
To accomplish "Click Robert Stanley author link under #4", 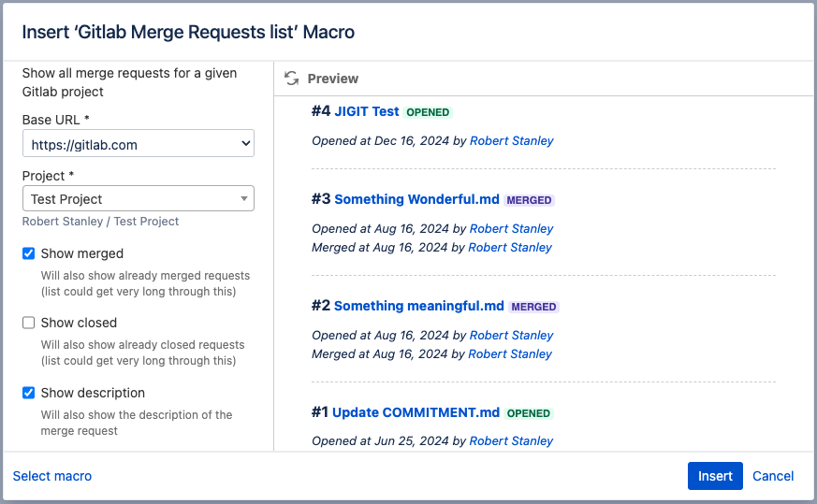I will [x=512, y=141].
